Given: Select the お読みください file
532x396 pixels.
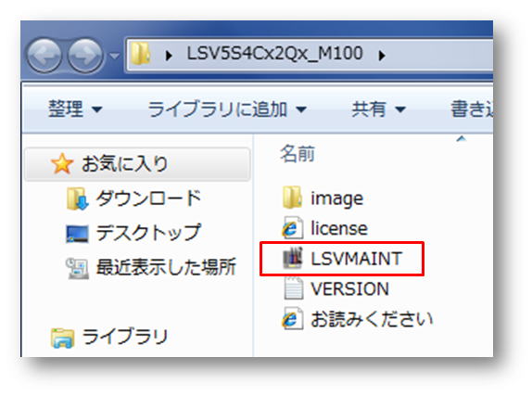Looking at the screenshot, I should [357, 319].
